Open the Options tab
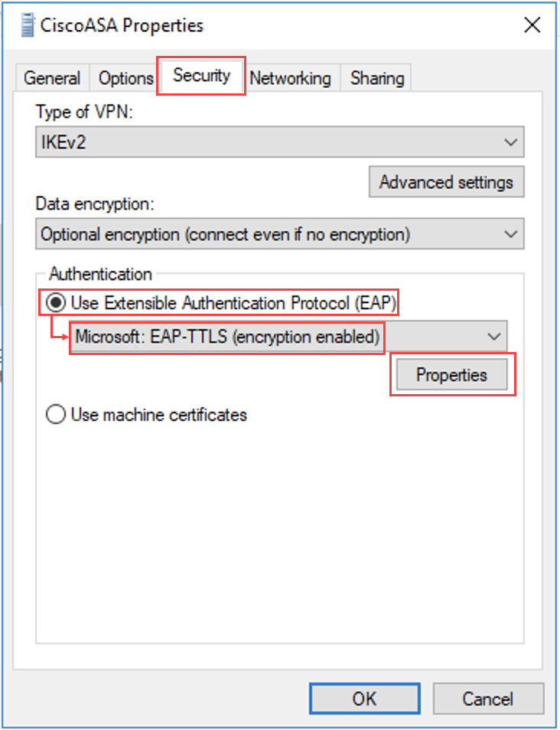The height and width of the screenshot is (730, 560). [x=126, y=78]
